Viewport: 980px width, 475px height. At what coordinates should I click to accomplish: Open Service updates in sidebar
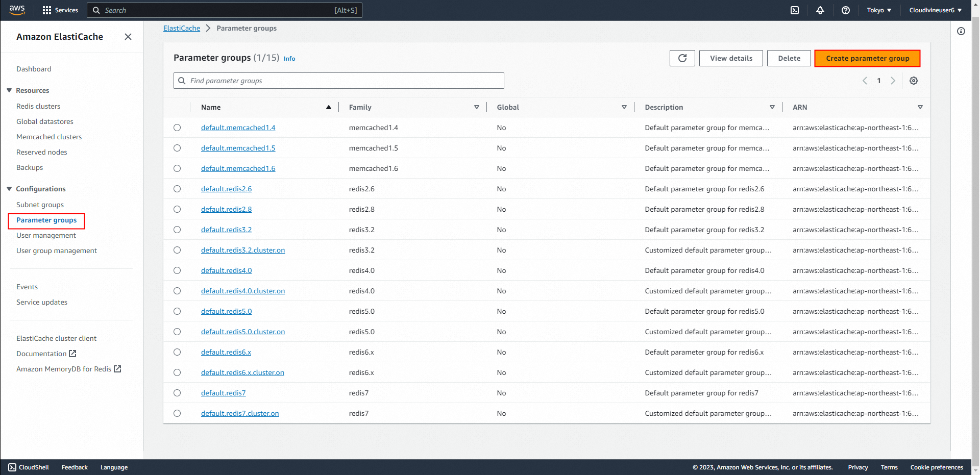pyautogui.click(x=42, y=302)
